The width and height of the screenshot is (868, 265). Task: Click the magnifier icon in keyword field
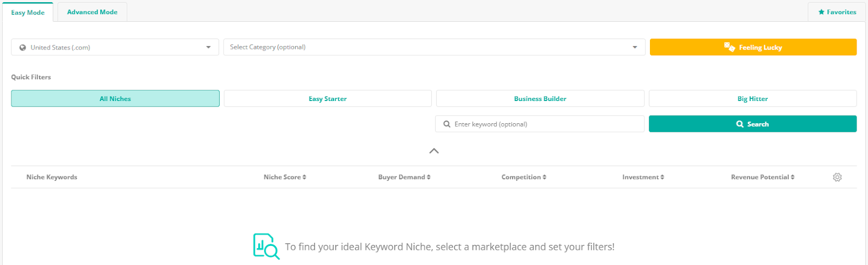[x=447, y=124]
